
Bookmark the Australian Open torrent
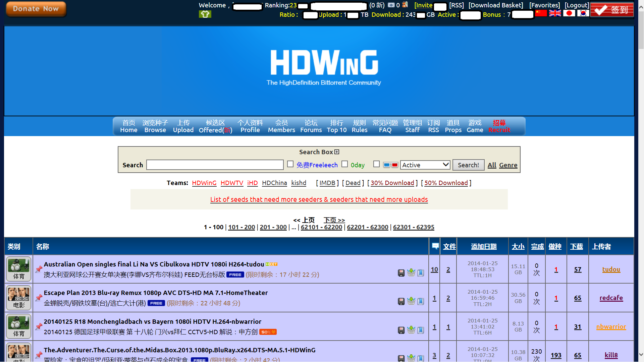click(x=421, y=273)
